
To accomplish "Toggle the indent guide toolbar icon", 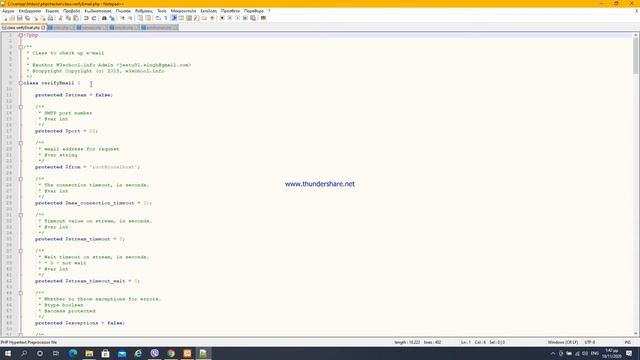I will 173,18.
